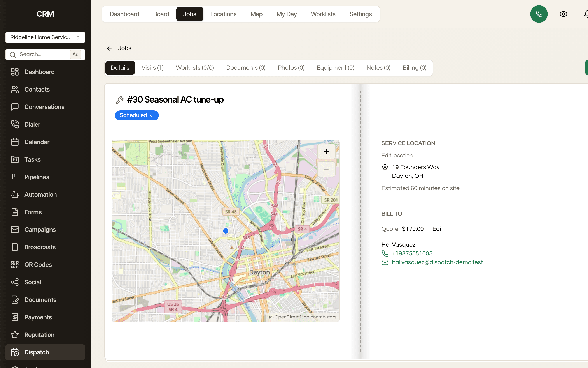This screenshot has width=588, height=368.
Task: Click the phone icon beside +19375551005
Action: [385, 254]
